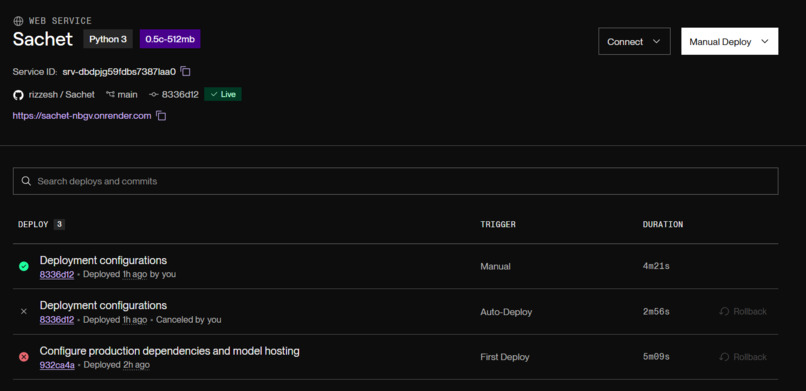Click the Auto-Deploy trigger cell

tap(506, 311)
